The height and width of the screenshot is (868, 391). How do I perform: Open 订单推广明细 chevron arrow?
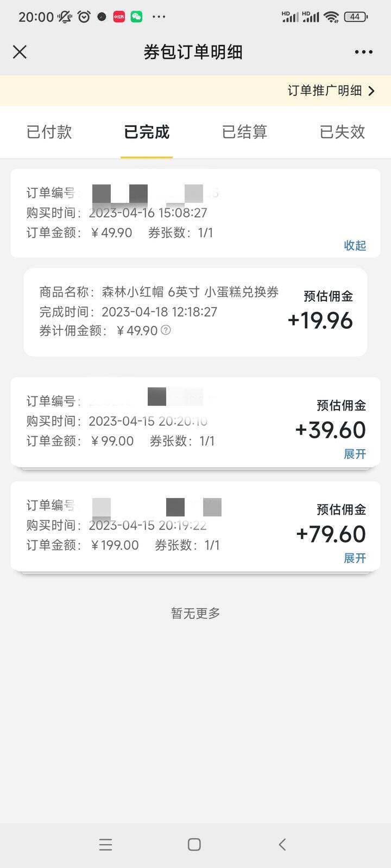click(x=371, y=91)
